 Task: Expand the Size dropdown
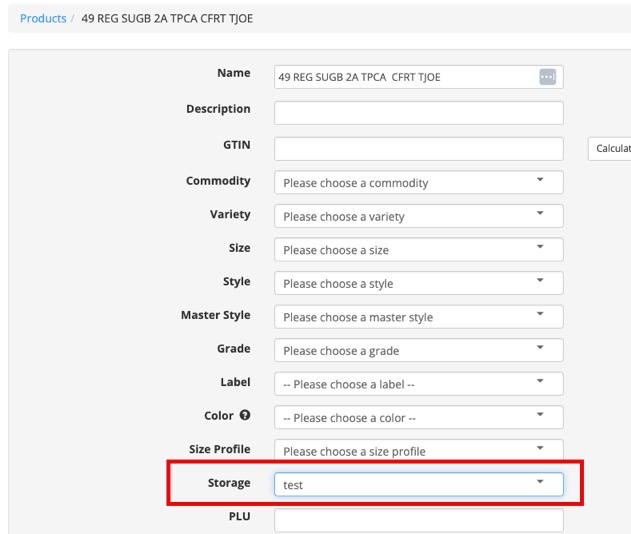418,250
